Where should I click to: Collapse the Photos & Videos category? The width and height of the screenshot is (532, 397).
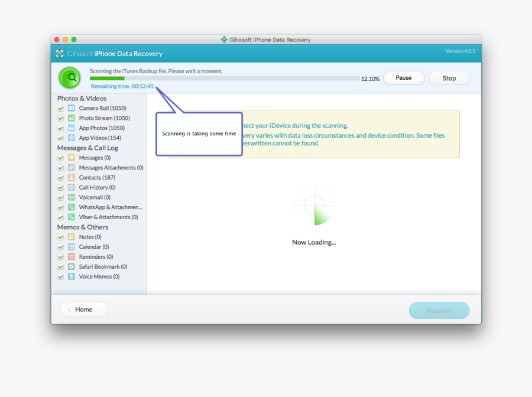[x=82, y=98]
